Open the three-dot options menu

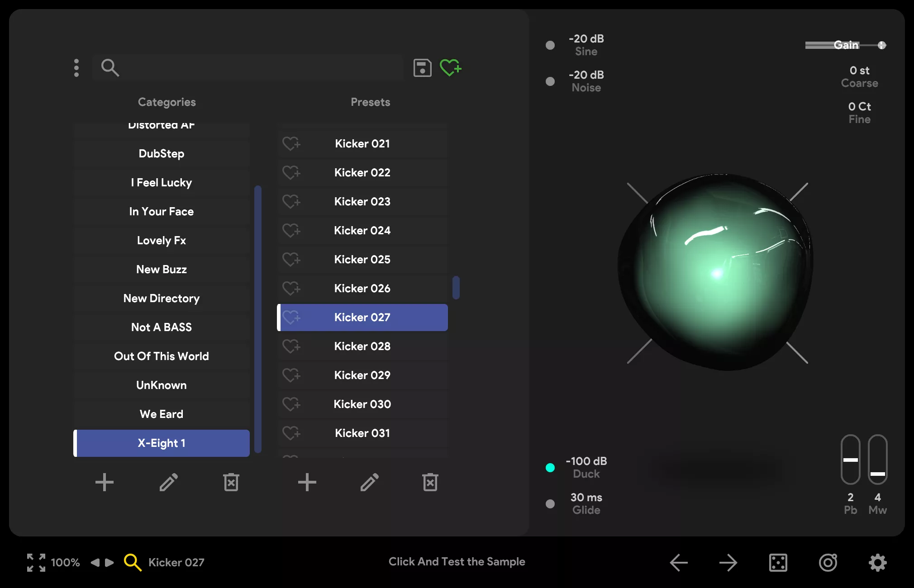tap(76, 68)
